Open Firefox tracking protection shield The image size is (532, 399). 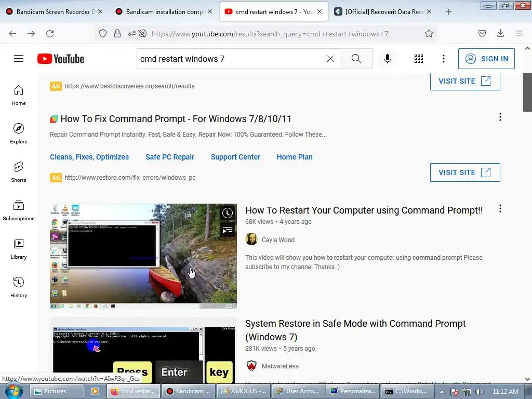[x=103, y=33]
